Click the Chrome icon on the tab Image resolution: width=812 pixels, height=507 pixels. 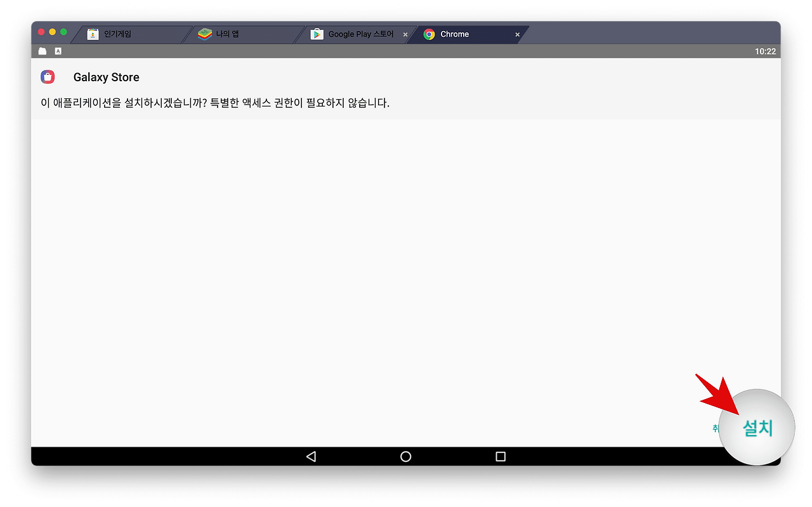[x=429, y=34]
